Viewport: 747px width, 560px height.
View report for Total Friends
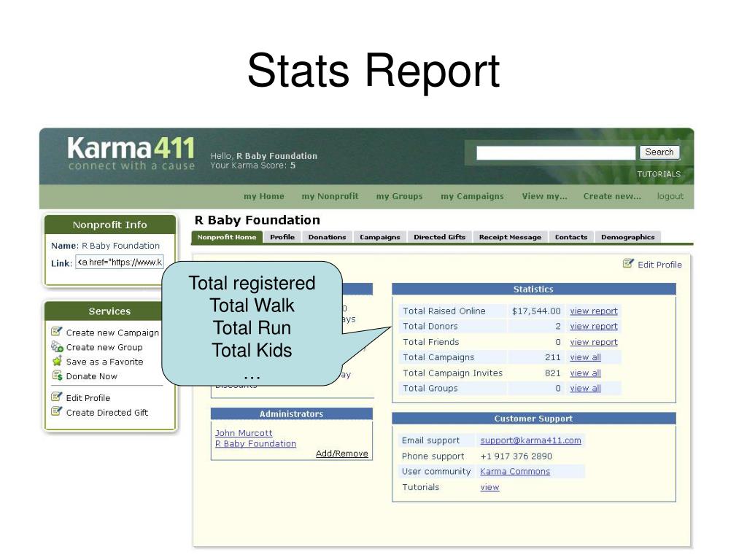594,342
